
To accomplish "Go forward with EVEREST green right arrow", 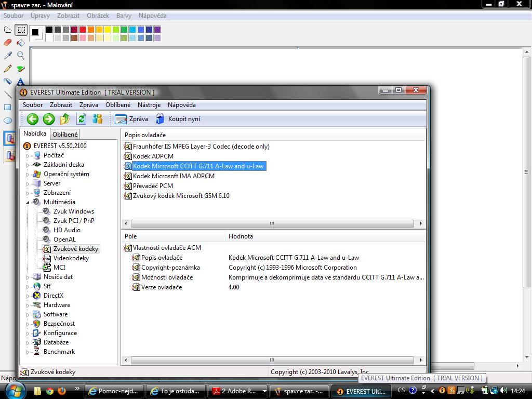I will tap(49, 119).
